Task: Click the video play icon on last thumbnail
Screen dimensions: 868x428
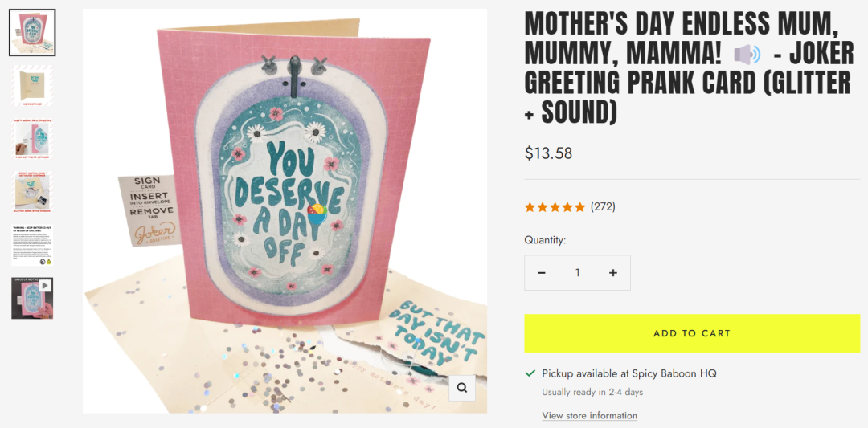Action: (45, 285)
